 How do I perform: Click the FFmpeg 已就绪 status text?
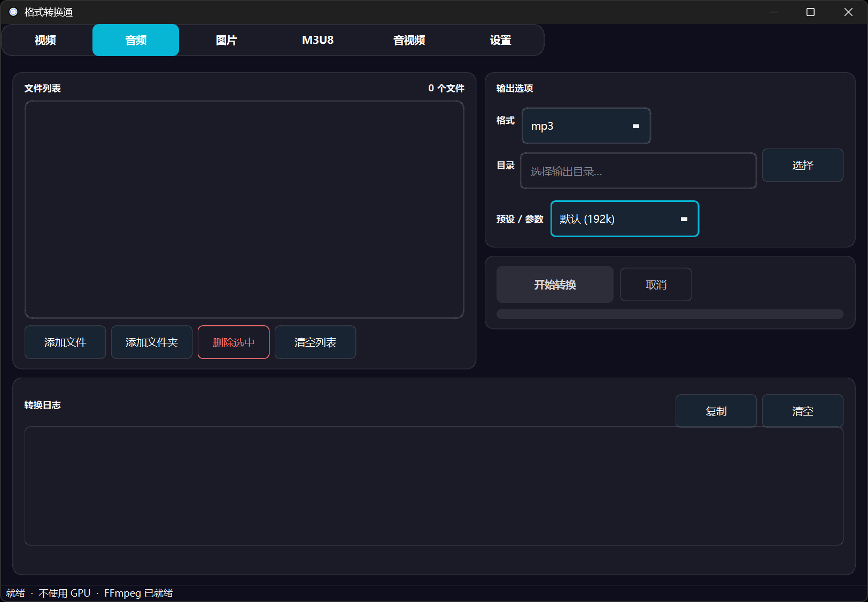point(138,593)
